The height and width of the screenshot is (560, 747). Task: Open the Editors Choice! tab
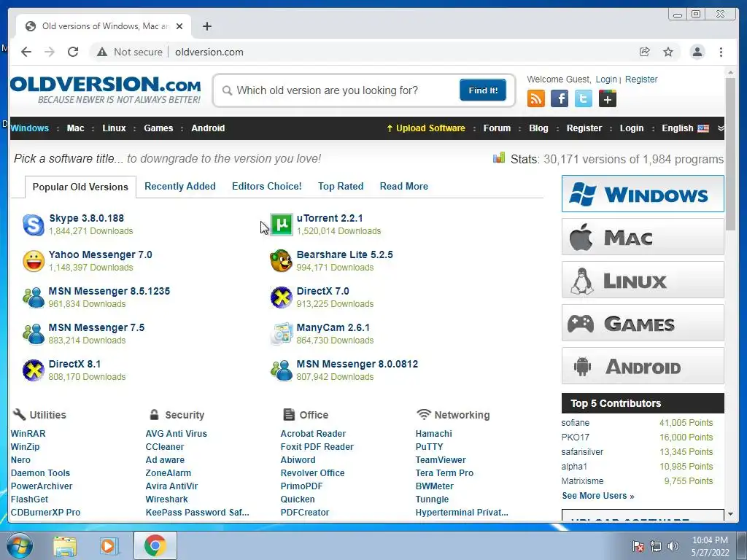tap(267, 186)
